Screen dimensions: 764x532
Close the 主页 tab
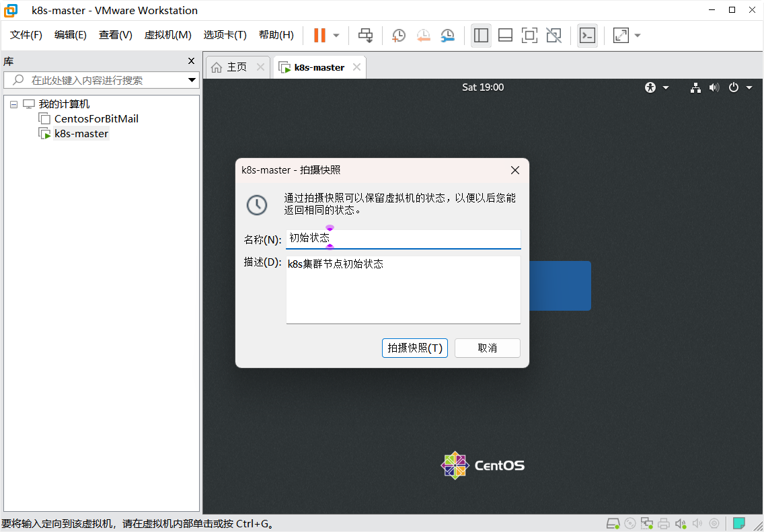pos(260,67)
